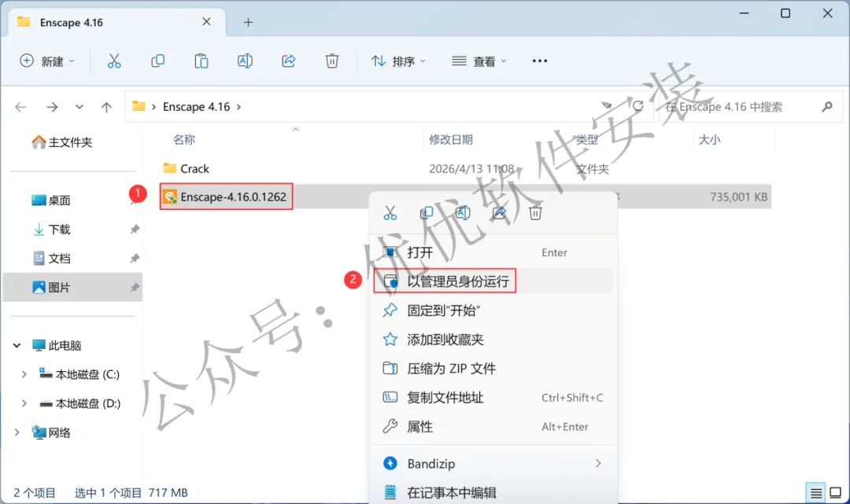
Task: Sort by the 修改日期 column header
Action: point(450,139)
